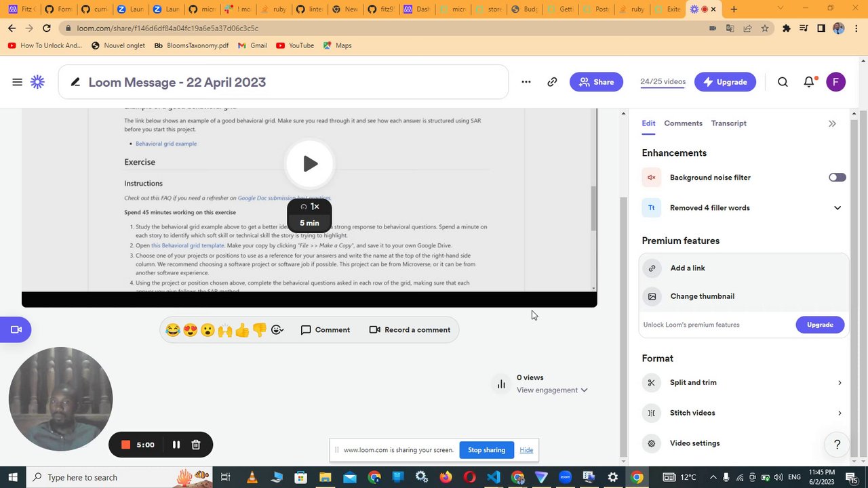This screenshot has height=488, width=868.
Task: Open the BloomsTaxonomy.pdf bookmark
Action: 191,45
